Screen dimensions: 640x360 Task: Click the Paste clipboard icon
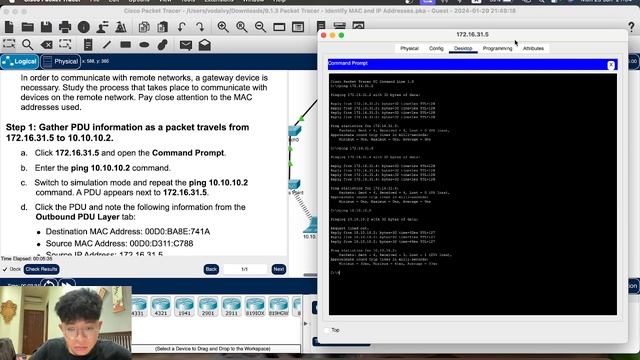[x=162, y=27]
